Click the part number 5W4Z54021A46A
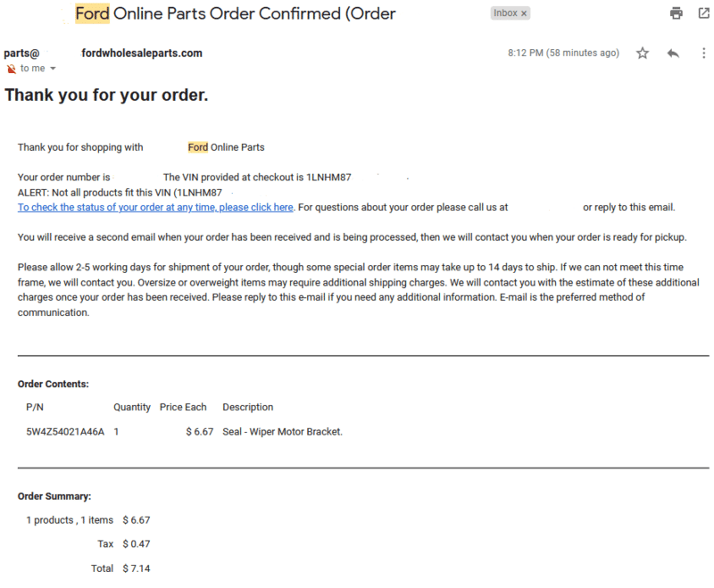 [65, 432]
